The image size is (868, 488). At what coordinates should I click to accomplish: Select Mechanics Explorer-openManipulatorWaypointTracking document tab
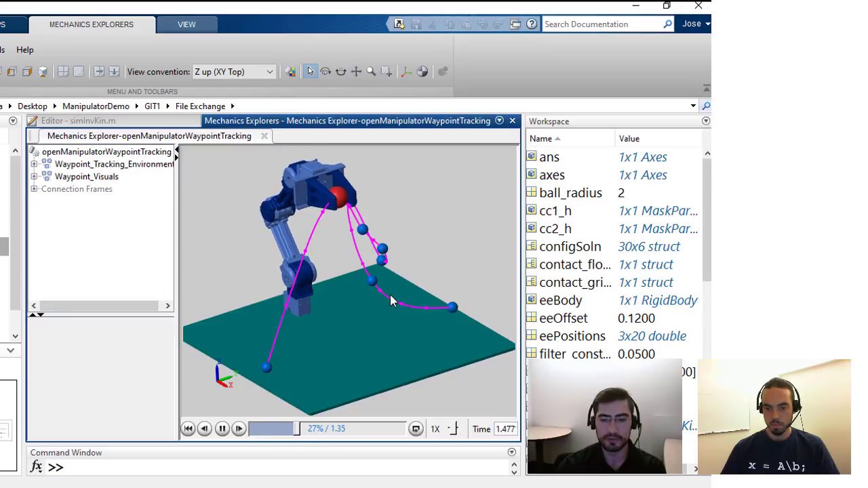(x=149, y=136)
